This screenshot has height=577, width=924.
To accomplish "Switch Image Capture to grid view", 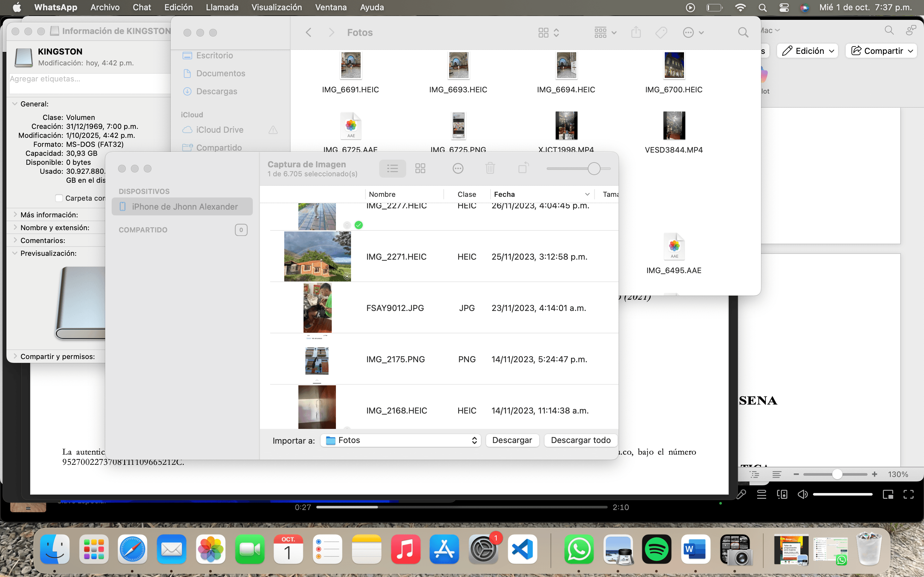I will (x=420, y=168).
